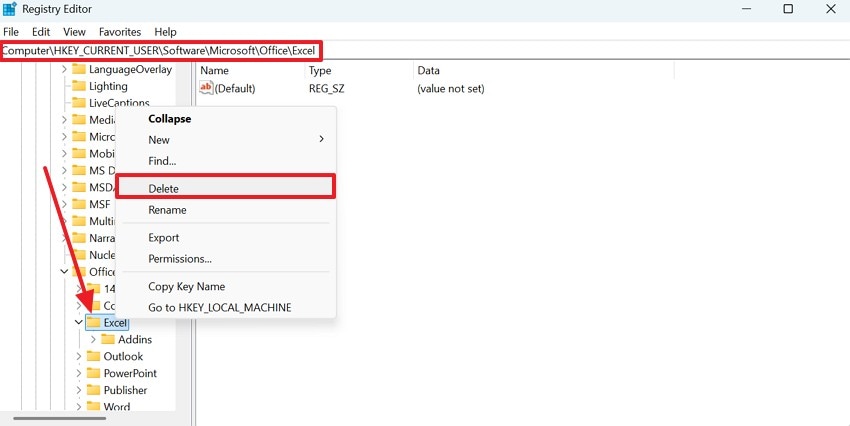Select the Outlook key
The width and height of the screenshot is (850, 426).
click(x=123, y=356)
